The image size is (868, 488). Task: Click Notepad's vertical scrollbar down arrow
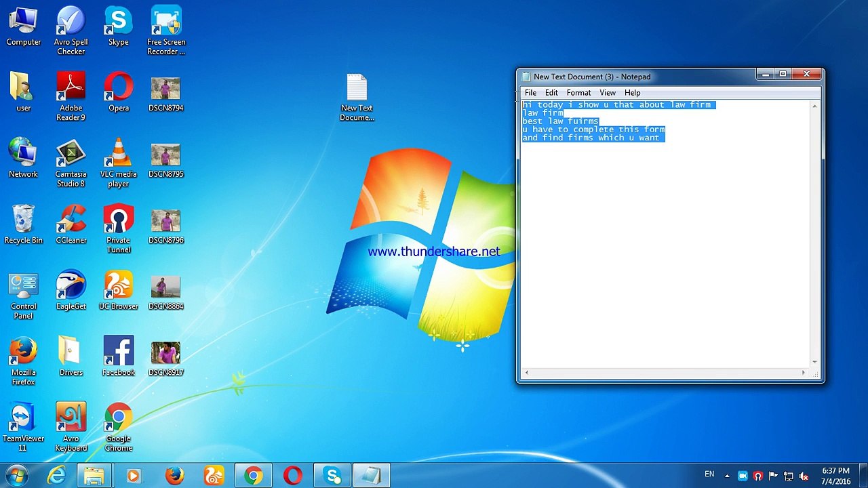[x=814, y=362]
